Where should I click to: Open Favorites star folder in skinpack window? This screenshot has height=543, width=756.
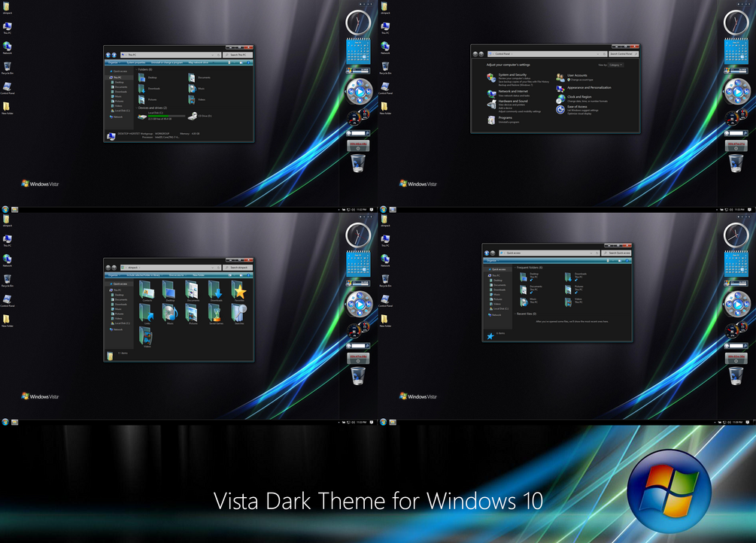(x=239, y=290)
